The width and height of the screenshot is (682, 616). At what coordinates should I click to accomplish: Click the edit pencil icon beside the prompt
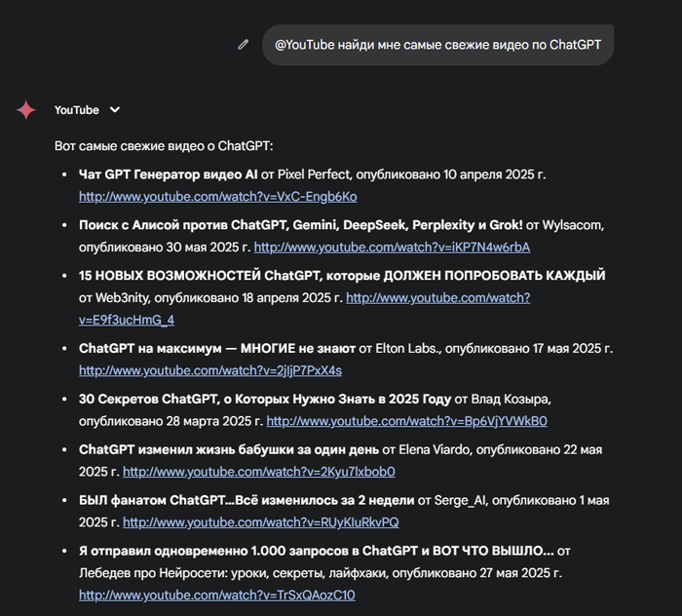point(243,44)
